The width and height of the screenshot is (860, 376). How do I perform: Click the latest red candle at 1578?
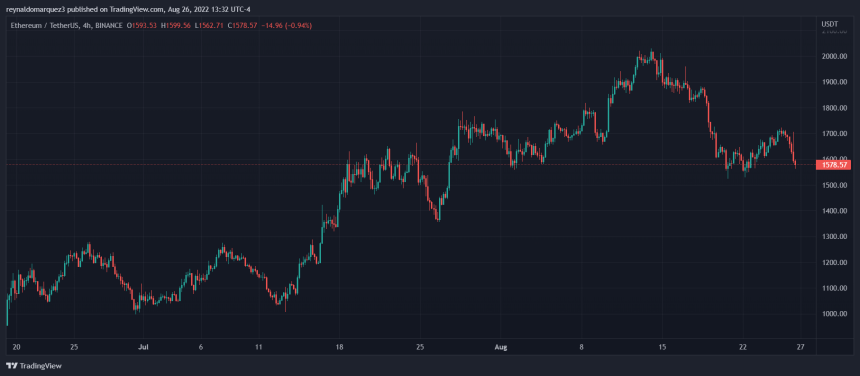point(795,164)
